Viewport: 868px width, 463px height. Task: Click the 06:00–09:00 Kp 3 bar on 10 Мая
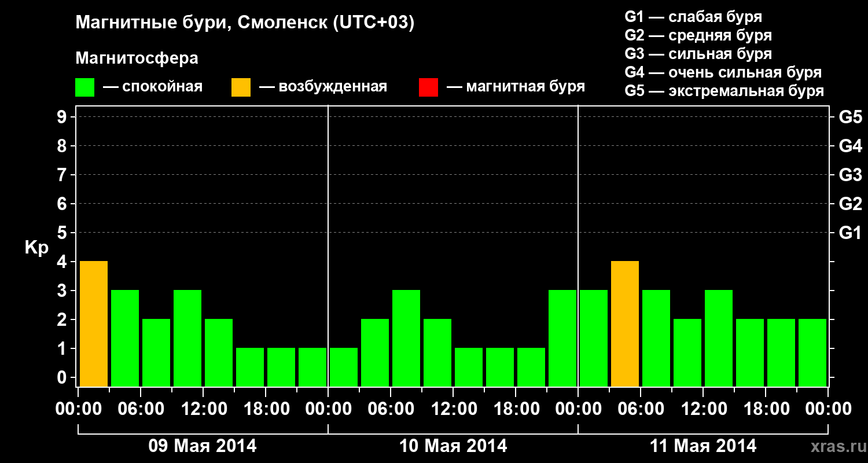coord(406,338)
